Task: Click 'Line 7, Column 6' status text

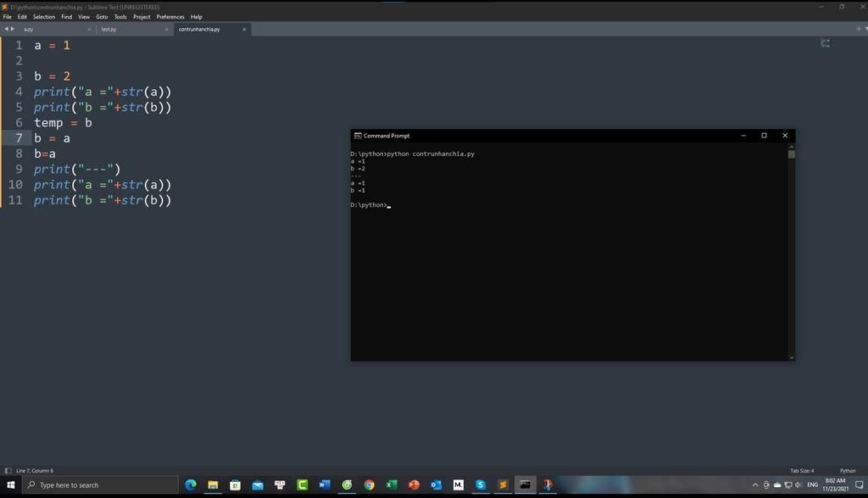Action: [35, 470]
